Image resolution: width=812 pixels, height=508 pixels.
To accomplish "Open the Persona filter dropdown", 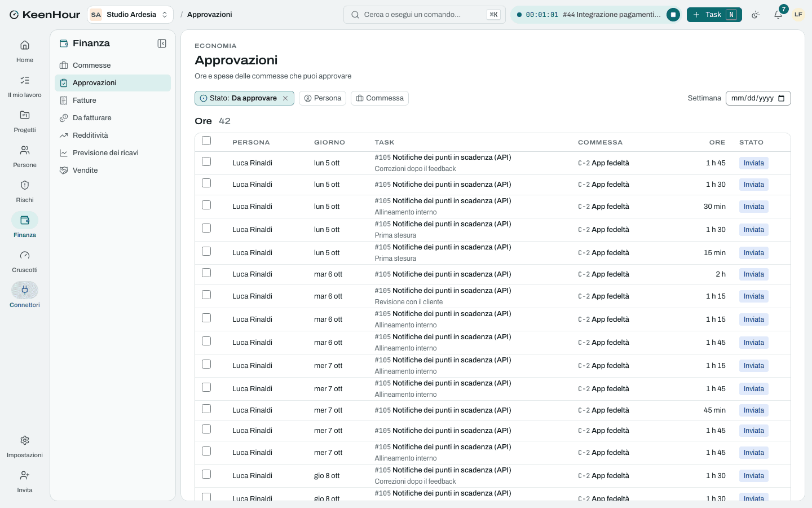I will tap(323, 98).
